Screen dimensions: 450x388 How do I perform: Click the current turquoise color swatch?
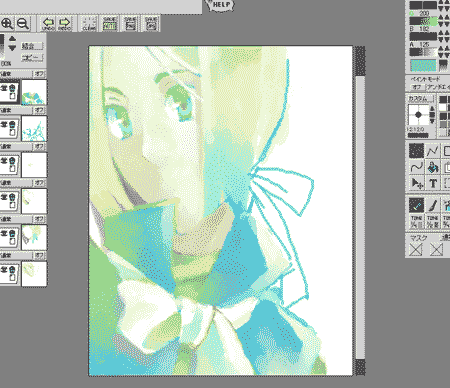tap(423, 65)
